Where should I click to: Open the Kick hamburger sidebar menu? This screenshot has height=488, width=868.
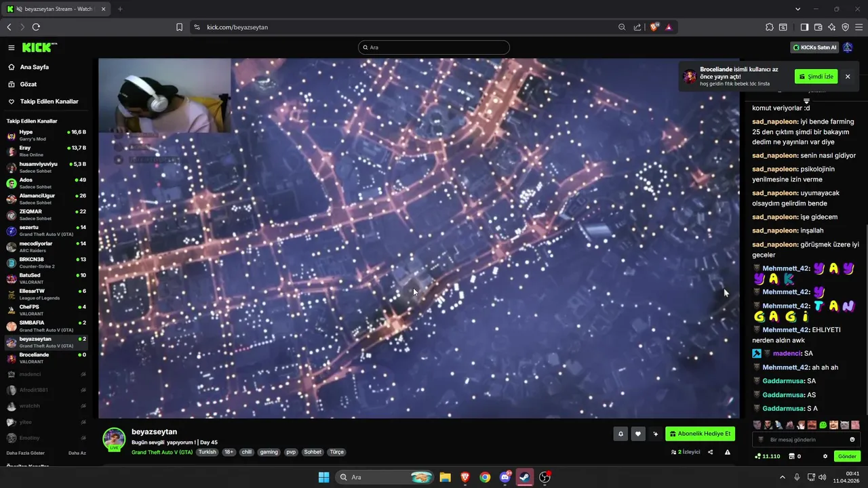coord(12,47)
